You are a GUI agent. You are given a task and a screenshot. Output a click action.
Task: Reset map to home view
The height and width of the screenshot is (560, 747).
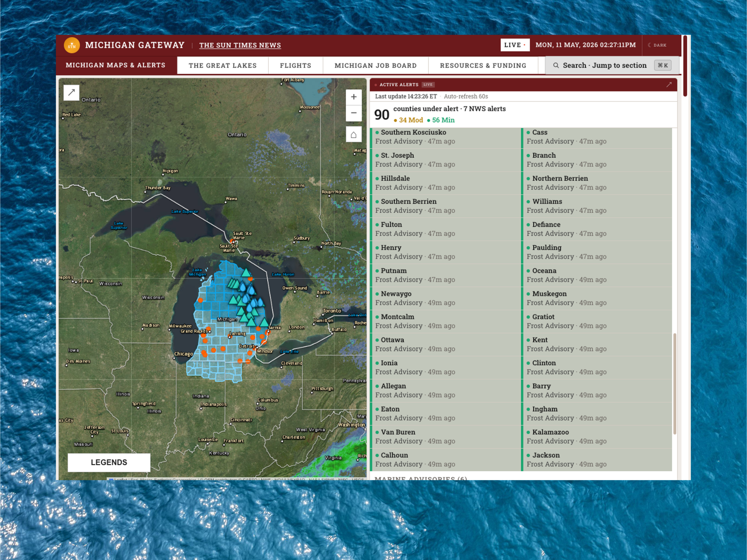coord(354,134)
